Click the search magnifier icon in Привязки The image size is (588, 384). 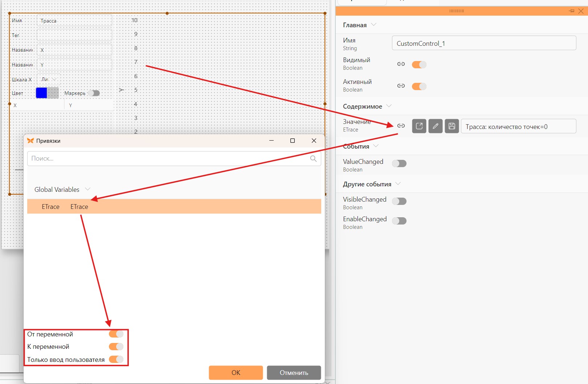[314, 158]
